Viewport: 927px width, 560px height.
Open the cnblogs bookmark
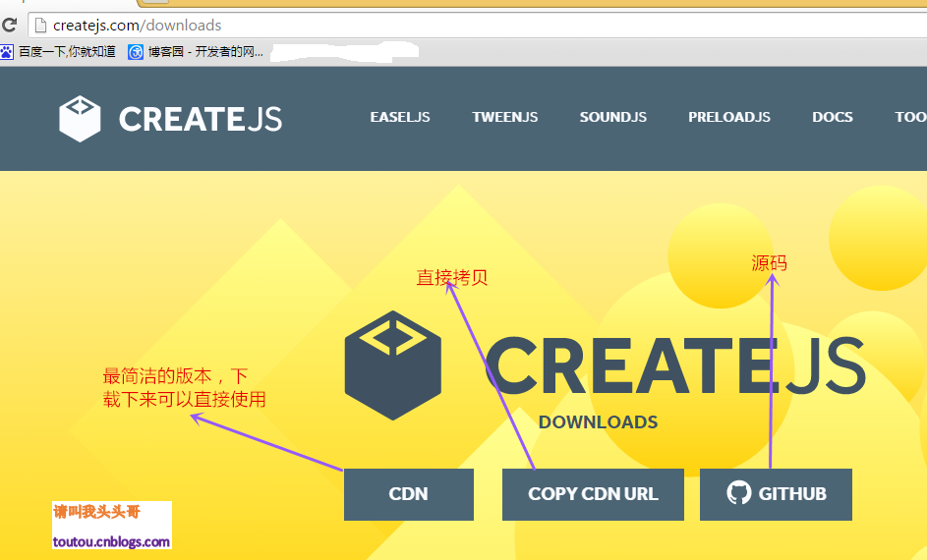(196, 52)
